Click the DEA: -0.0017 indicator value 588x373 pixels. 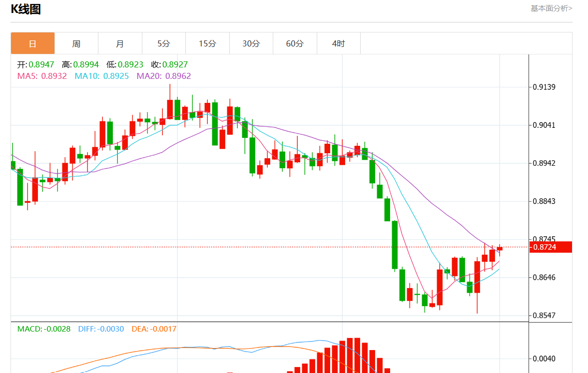pos(154,329)
